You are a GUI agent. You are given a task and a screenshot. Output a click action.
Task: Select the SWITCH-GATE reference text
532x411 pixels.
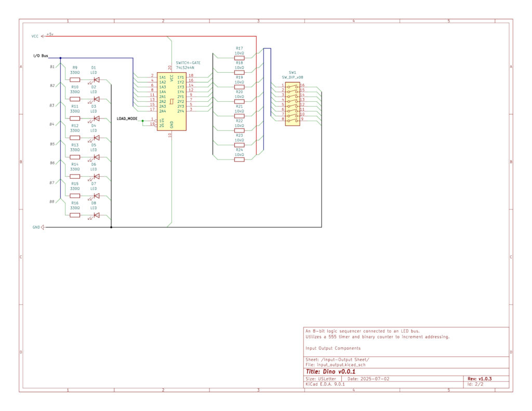click(x=188, y=63)
